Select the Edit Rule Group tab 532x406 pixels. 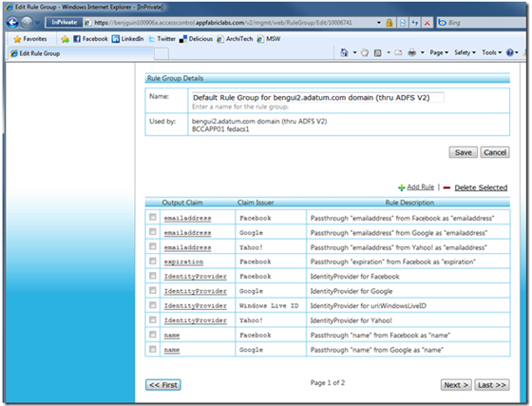coord(80,53)
